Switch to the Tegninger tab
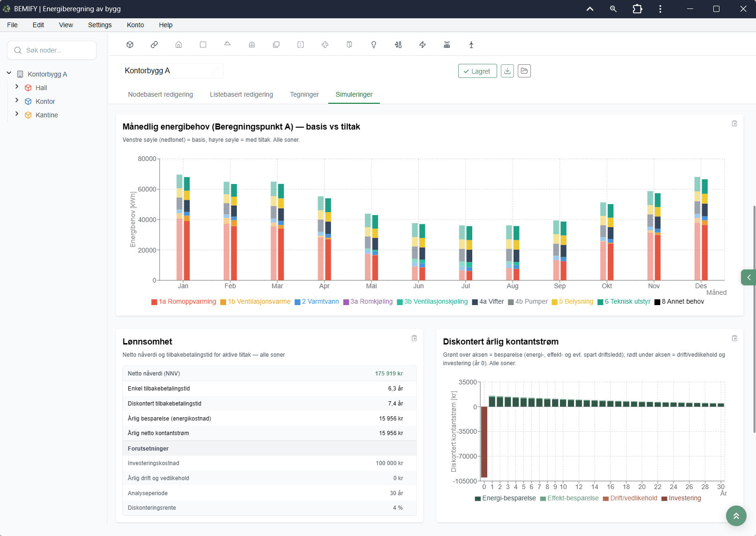The width and height of the screenshot is (756, 536). [304, 94]
